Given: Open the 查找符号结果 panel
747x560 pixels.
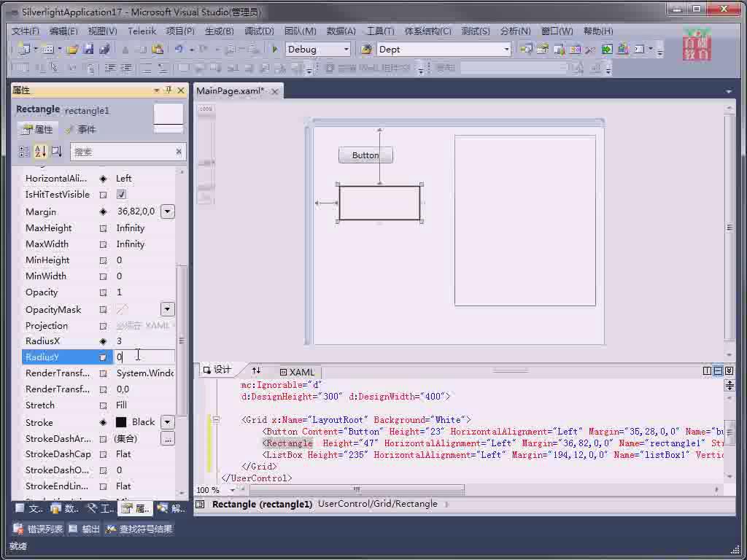Looking at the screenshot, I should point(139,529).
